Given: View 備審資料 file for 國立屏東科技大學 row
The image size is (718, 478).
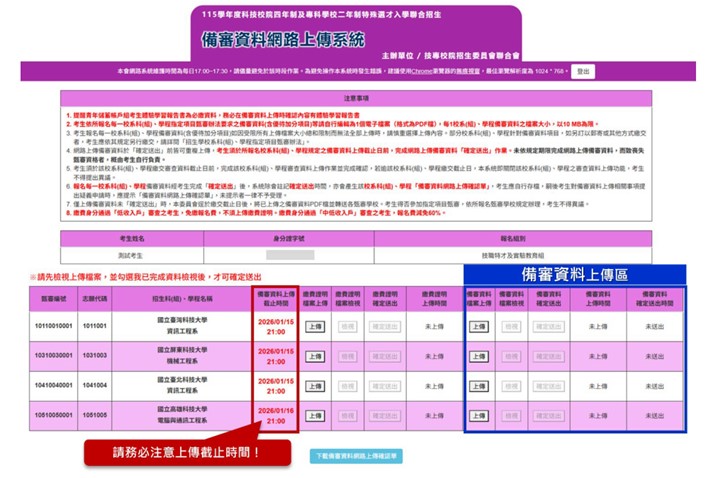Looking at the screenshot, I should [511, 356].
